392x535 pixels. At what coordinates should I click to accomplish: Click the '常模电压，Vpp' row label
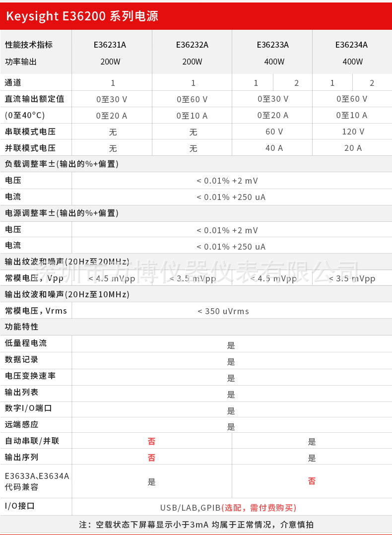[34, 278]
